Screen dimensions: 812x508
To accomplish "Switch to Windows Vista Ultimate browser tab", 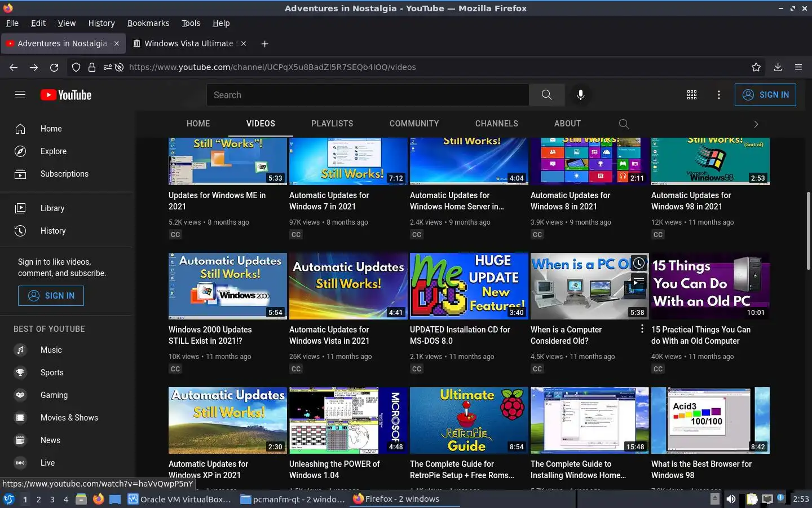I will pyautogui.click(x=189, y=43).
